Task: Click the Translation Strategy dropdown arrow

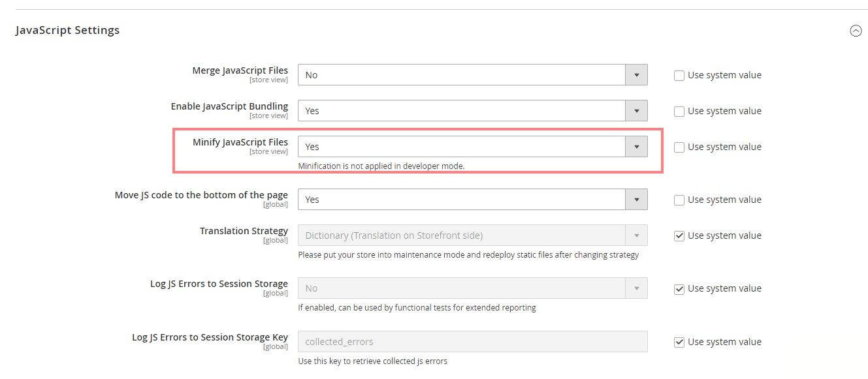Action: pyautogui.click(x=636, y=235)
